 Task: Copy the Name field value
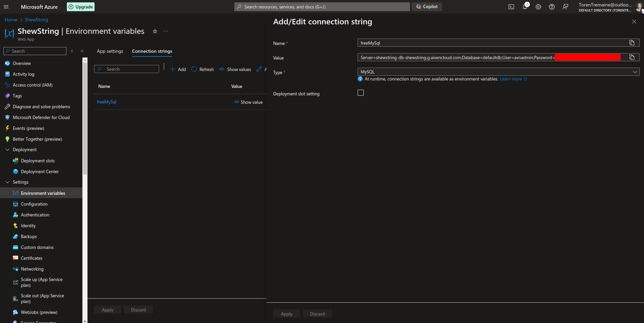coord(632,43)
